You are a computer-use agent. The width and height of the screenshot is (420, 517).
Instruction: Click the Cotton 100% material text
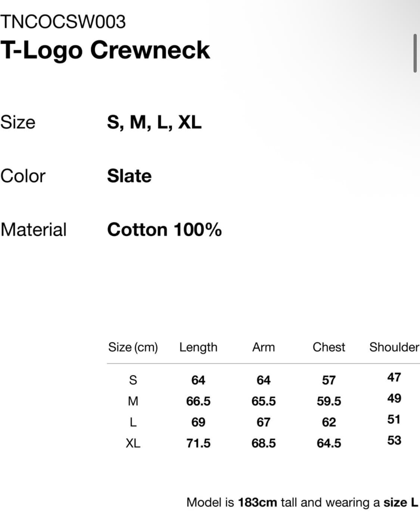pyautogui.click(x=164, y=229)
